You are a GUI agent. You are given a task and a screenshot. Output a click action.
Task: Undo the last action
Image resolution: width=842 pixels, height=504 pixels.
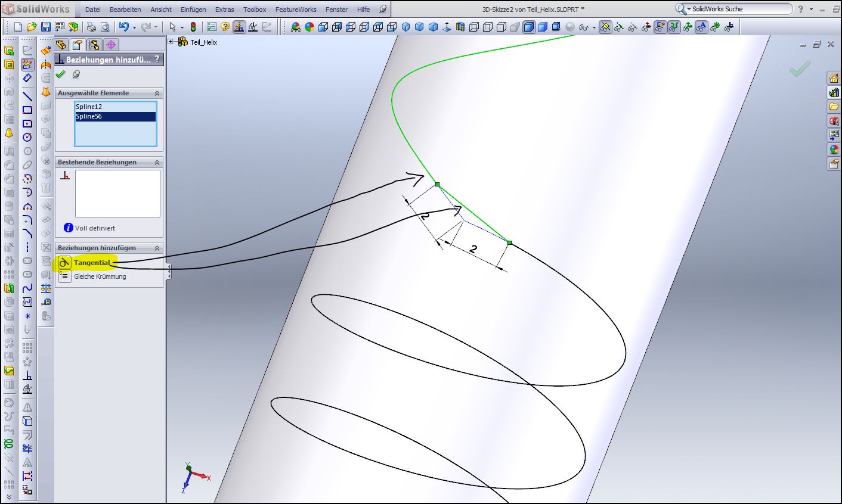click(x=124, y=27)
